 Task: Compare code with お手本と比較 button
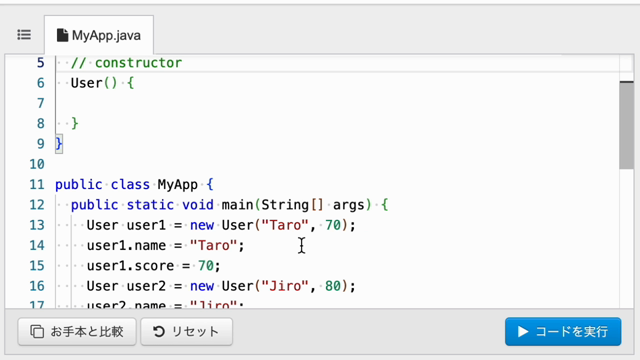pyautogui.click(x=77, y=331)
